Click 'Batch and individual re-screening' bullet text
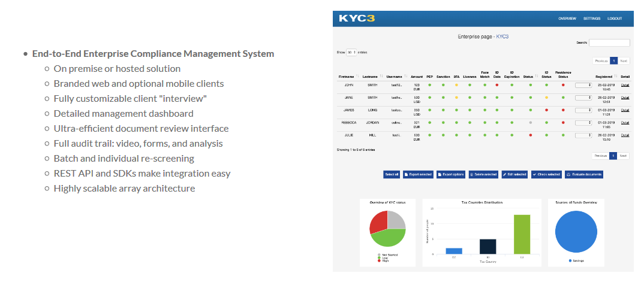This screenshot has width=644, height=282. [124, 159]
